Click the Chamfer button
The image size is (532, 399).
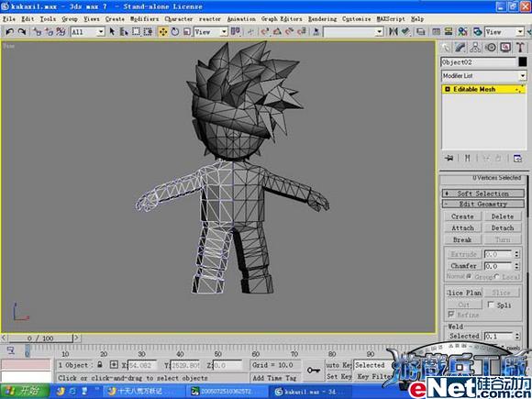click(463, 266)
